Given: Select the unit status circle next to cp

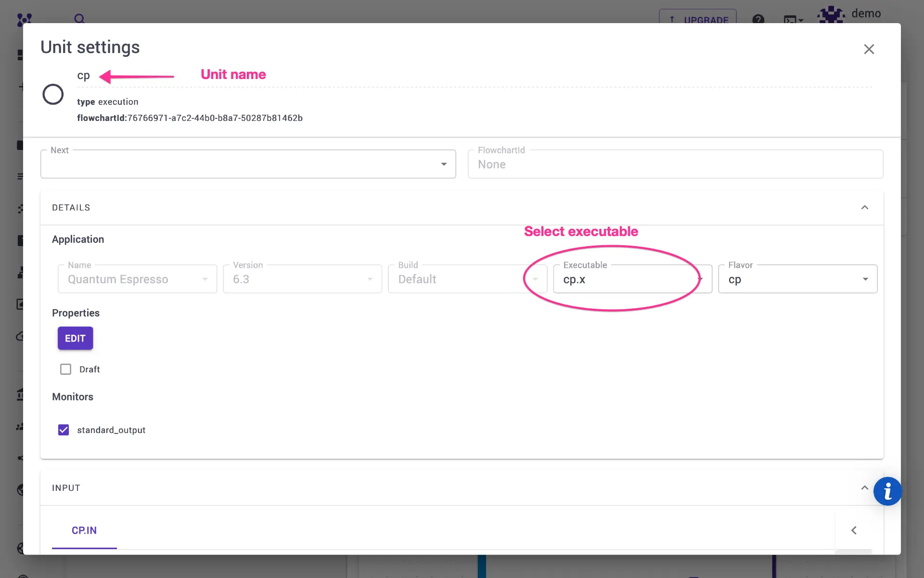Looking at the screenshot, I should click(x=53, y=94).
